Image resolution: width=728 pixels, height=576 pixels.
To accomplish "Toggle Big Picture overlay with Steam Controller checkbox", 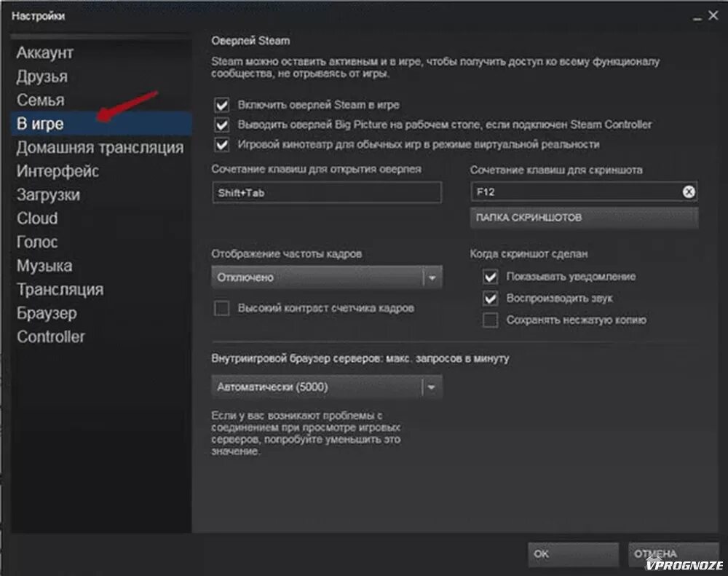I will tap(222, 125).
